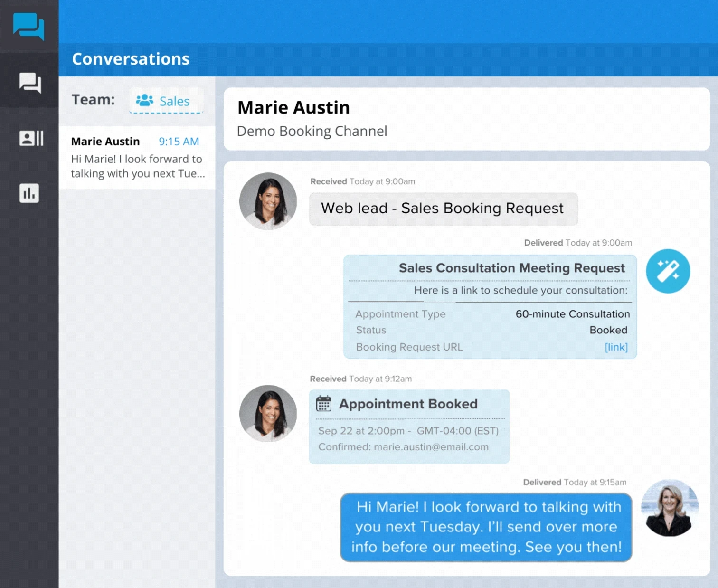
Task: Click Received Today at 9:12am label
Action: click(361, 379)
